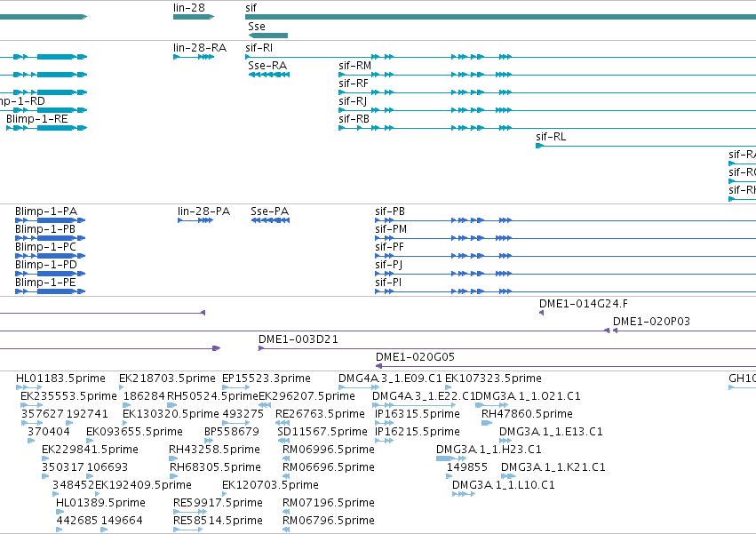Select DMG4A3_1.E22.C1 feature label
756x534 pixels.
pos(424,396)
